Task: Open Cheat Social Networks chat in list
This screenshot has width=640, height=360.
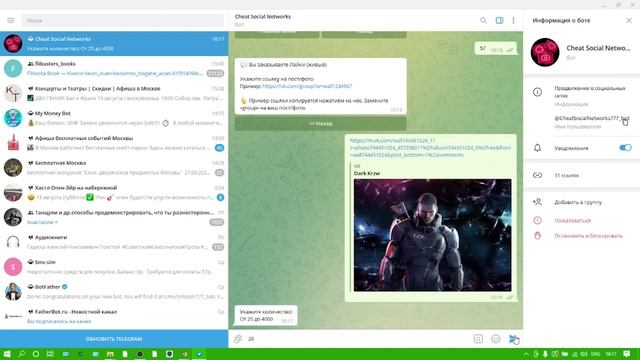Action: [x=114, y=44]
